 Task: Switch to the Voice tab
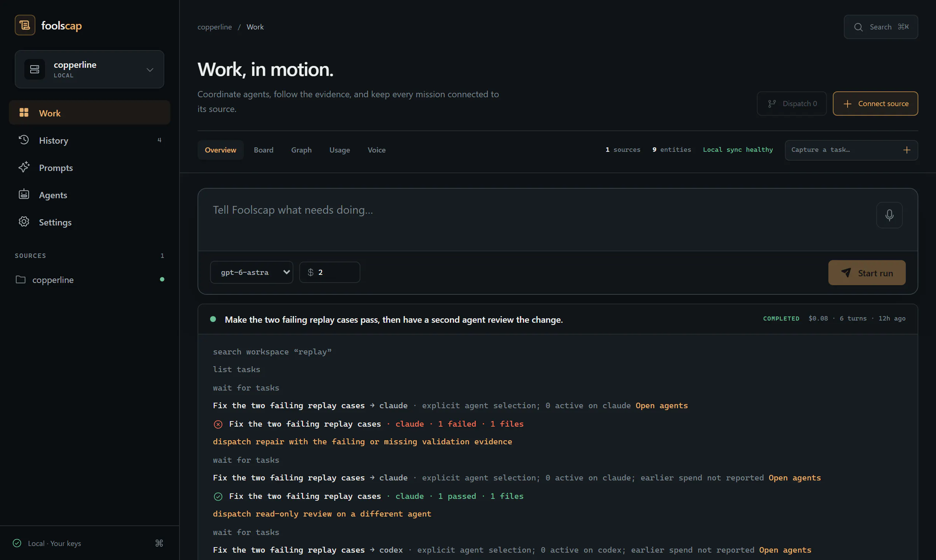(x=376, y=150)
